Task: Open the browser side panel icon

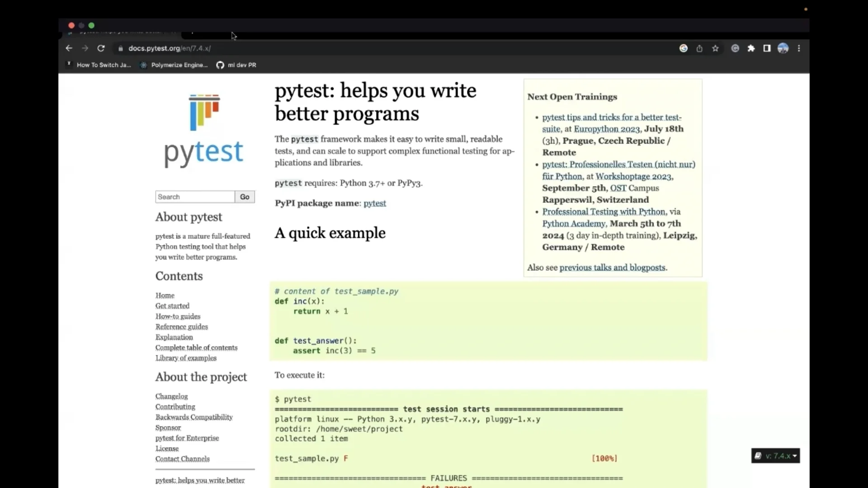Action: (767, 48)
